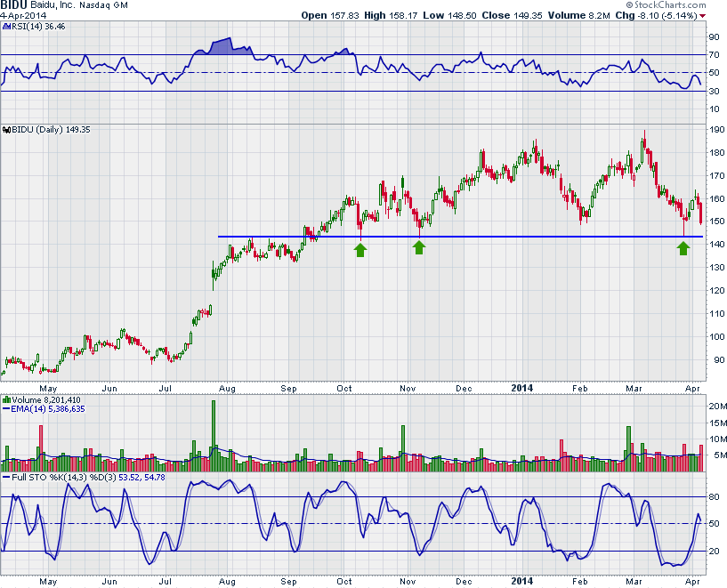Click the 15M label on volume axis
This screenshot has height=588, width=727.
(718, 423)
